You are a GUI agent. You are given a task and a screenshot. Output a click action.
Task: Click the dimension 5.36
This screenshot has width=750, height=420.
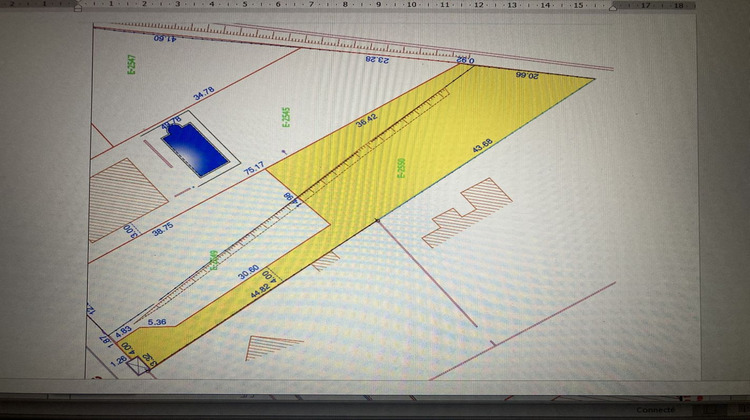157,322
